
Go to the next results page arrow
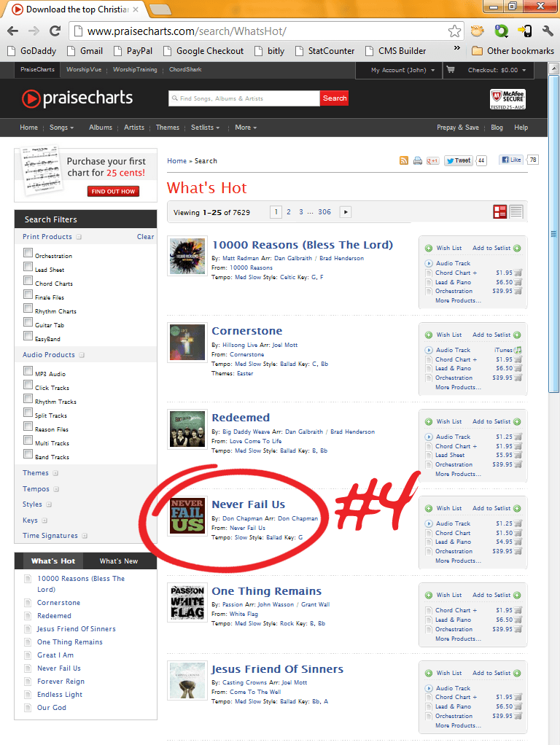pyautogui.click(x=346, y=212)
